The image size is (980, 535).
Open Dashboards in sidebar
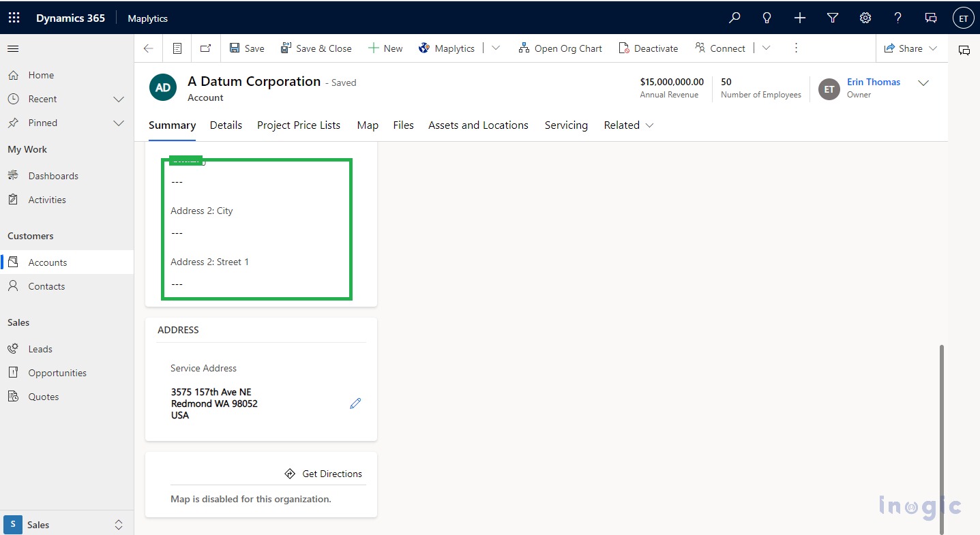click(x=67, y=176)
